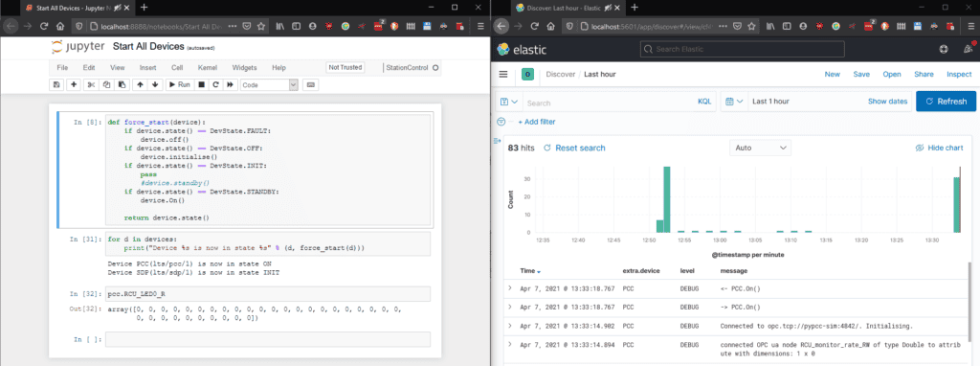The image size is (980, 366).
Task: Open filter options menu beside Add filter
Action: pyautogui.click(x=501, y=122)
